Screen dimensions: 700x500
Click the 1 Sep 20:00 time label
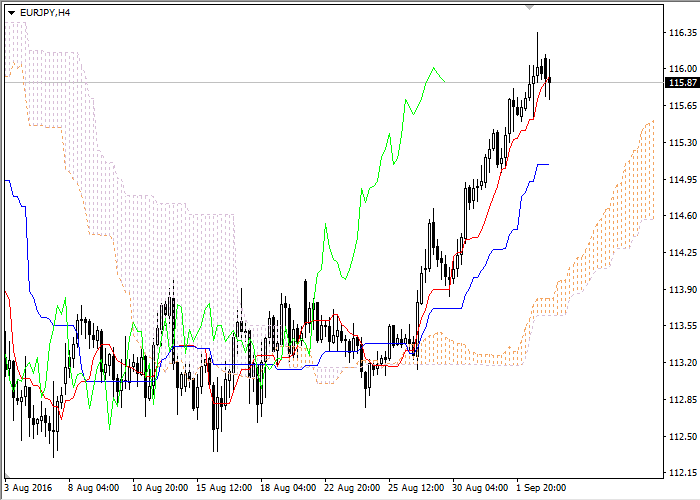point(542,488)
